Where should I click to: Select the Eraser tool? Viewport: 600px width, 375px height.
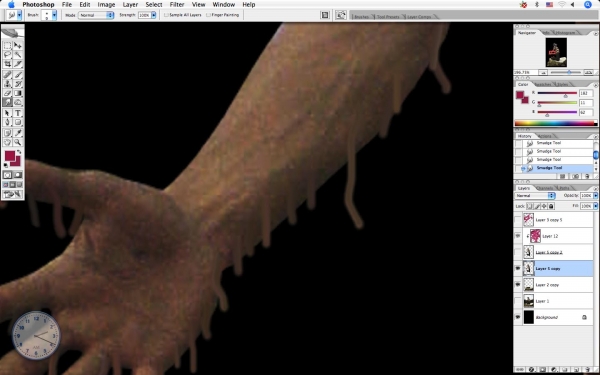coord(7,93)
